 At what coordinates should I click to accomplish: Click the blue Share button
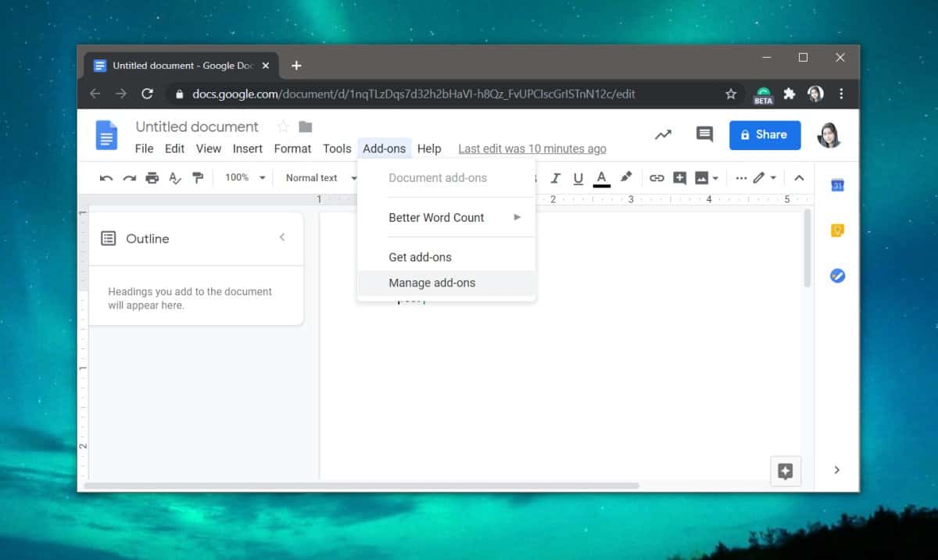[x=764, y=134]
